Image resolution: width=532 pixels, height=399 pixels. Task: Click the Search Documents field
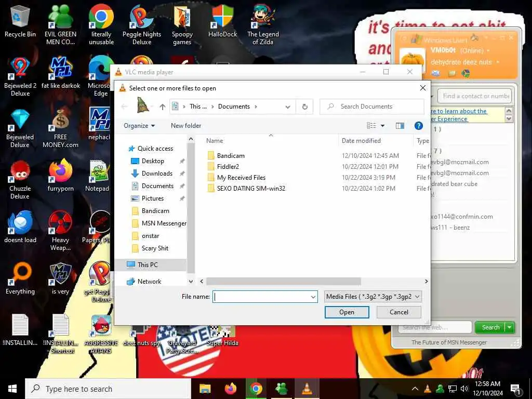[372, 107]
